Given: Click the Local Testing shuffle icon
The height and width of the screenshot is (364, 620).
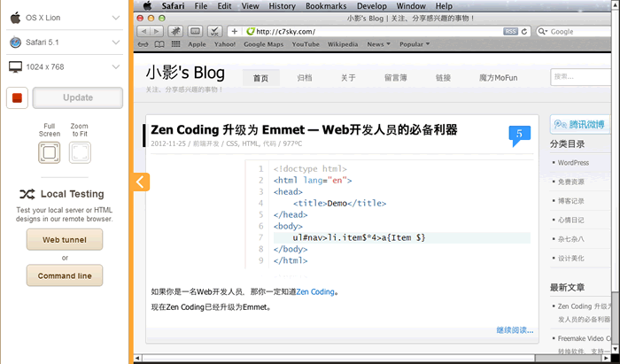Looking at the screenshot, I should pos(27,194).
